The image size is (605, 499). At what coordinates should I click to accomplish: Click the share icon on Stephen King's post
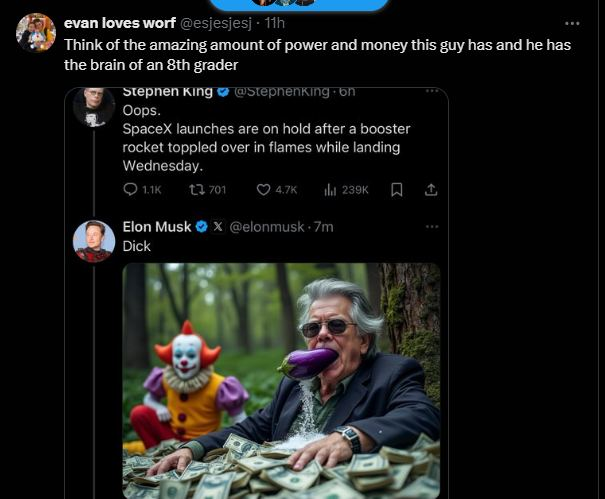point(431,190)
